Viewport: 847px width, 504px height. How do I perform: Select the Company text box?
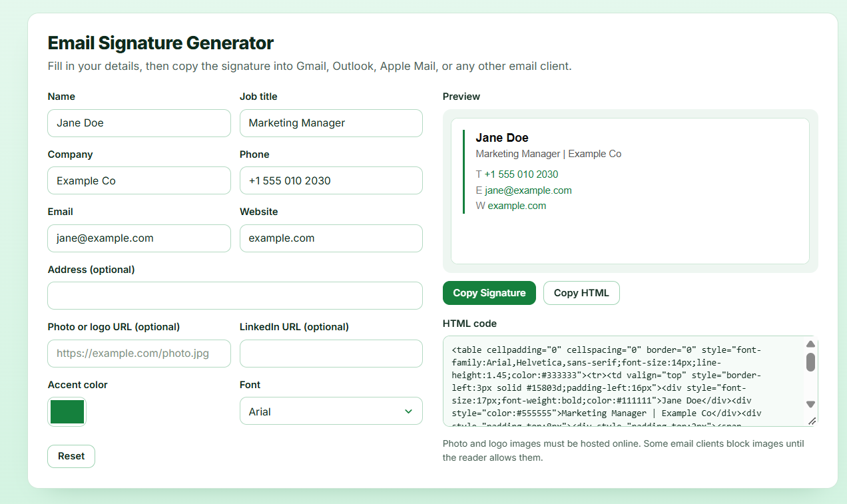click(139, 180)
